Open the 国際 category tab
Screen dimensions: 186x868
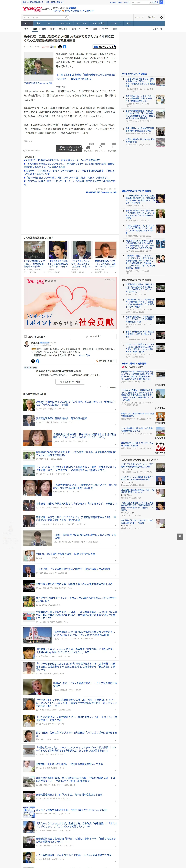tap(44, 29)
